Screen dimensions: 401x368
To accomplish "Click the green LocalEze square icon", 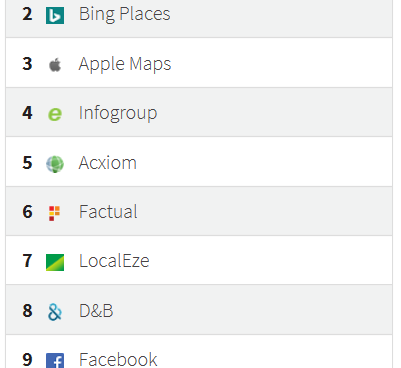I will (55, 262).
